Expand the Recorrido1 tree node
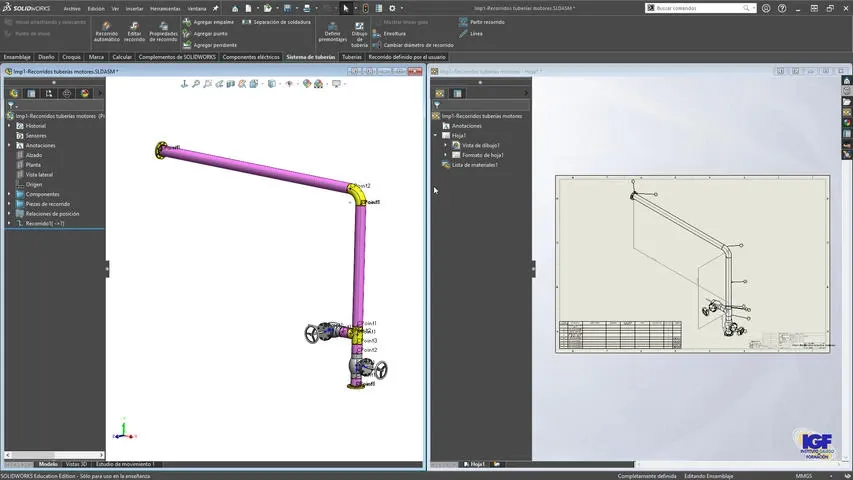Image resolution: width=853 pixels, height=480 pixels. click(9, 224)
